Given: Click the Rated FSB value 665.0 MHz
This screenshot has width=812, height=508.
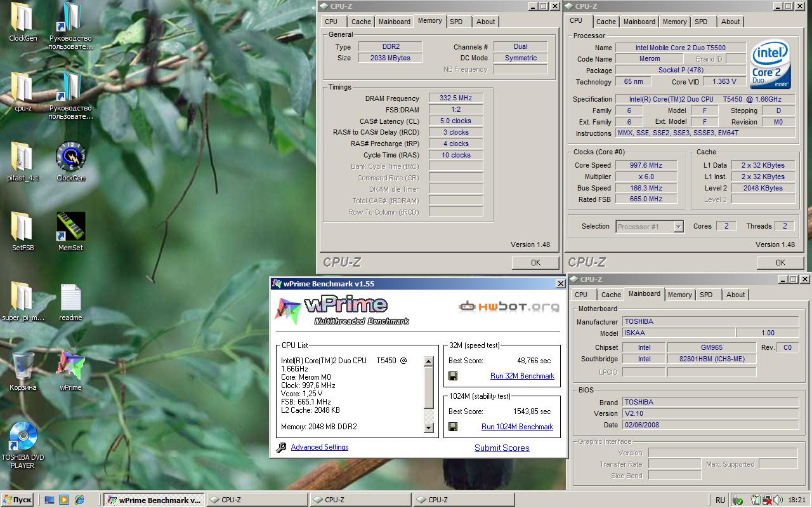Looking at the screenshot, I should [x=646, y=199].
